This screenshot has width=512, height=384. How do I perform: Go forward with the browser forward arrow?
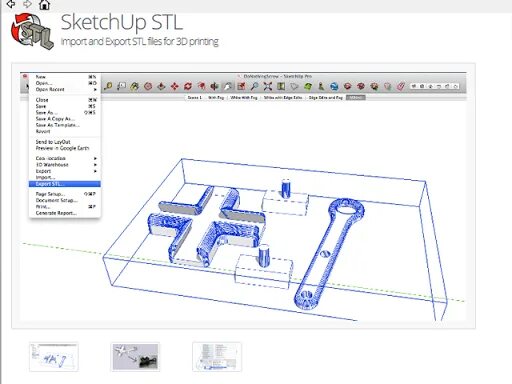pyautogui.click(x=27, y=4)
